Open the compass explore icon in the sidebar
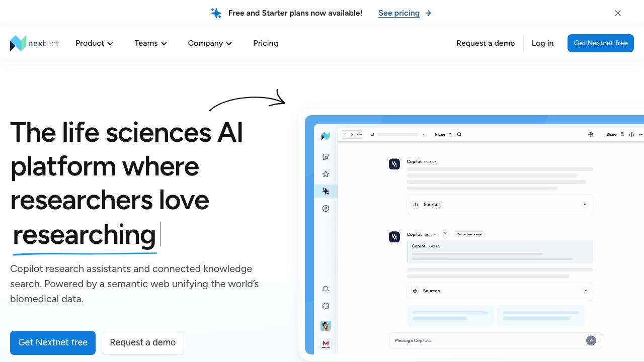 (326, 208)
